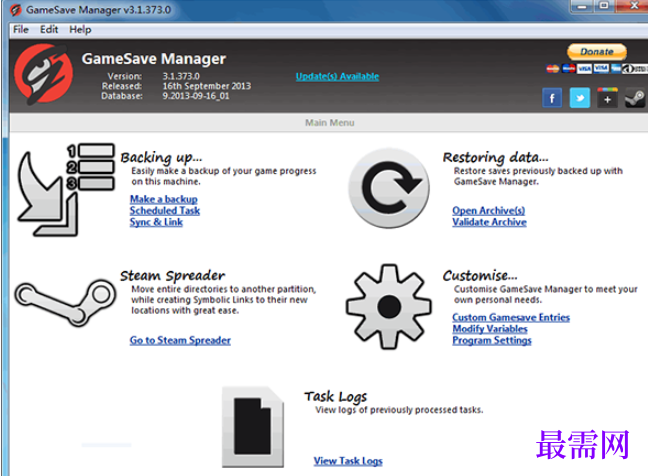Image resolution: width=648 pixels, height=476 pixels.
Task: Open the Steam group icon in header
Action: tap(635, 98)
